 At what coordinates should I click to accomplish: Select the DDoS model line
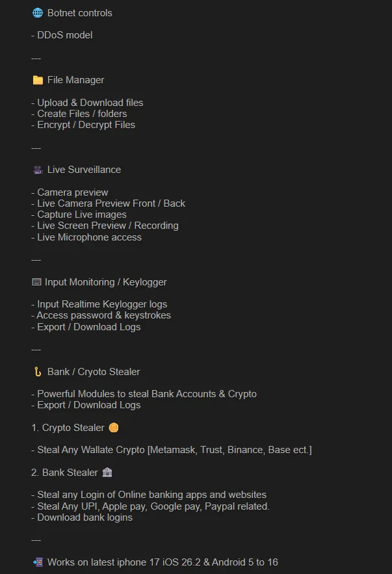click(62, 35)
